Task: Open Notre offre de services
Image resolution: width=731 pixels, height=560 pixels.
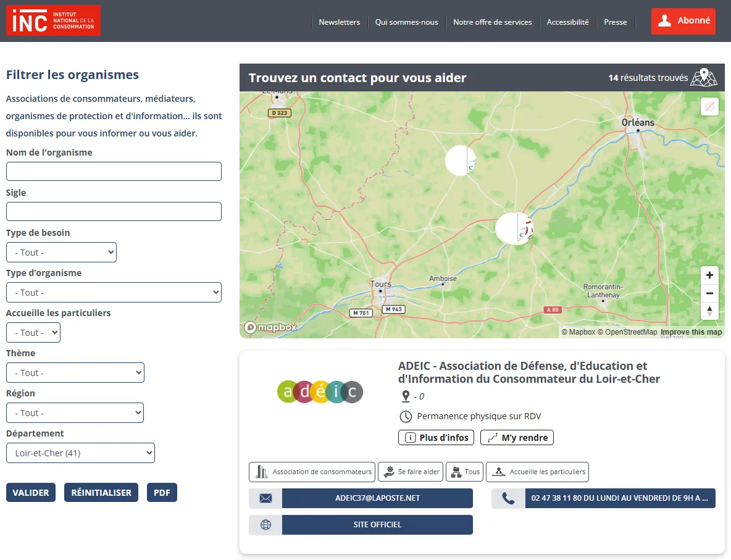Action: pos(492,22)
